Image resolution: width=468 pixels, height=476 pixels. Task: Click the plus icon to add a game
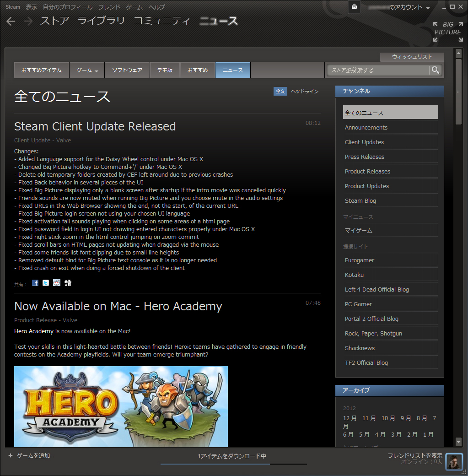(x=11, y=455)
